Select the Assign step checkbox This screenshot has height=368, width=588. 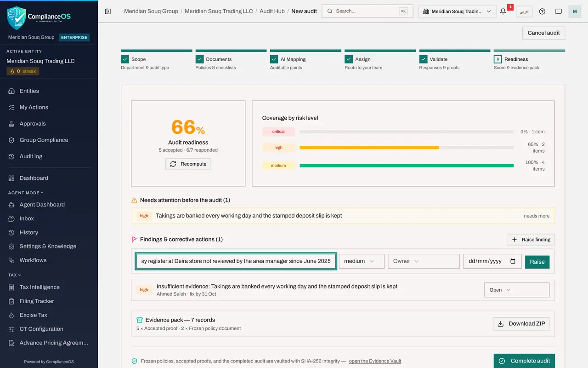[349, 59]
